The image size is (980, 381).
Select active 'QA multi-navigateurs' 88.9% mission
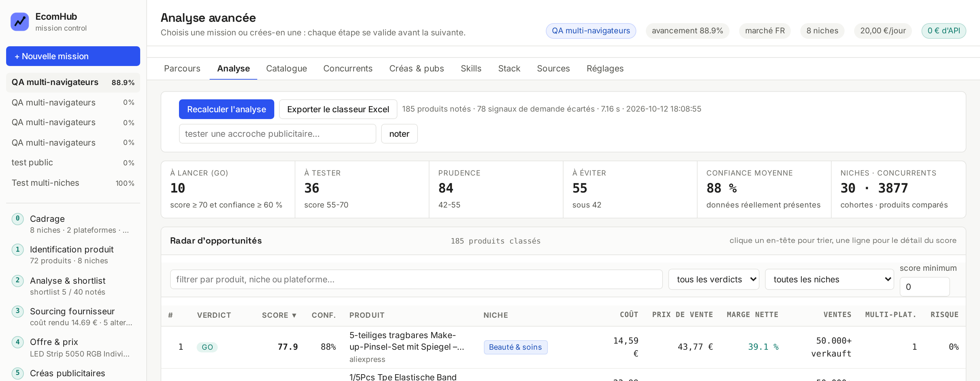73,83
